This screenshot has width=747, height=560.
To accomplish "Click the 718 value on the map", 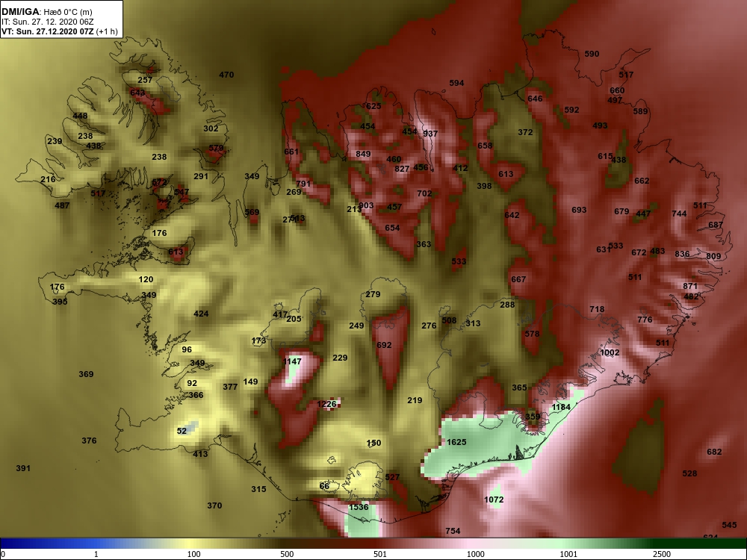I will 597,310.
